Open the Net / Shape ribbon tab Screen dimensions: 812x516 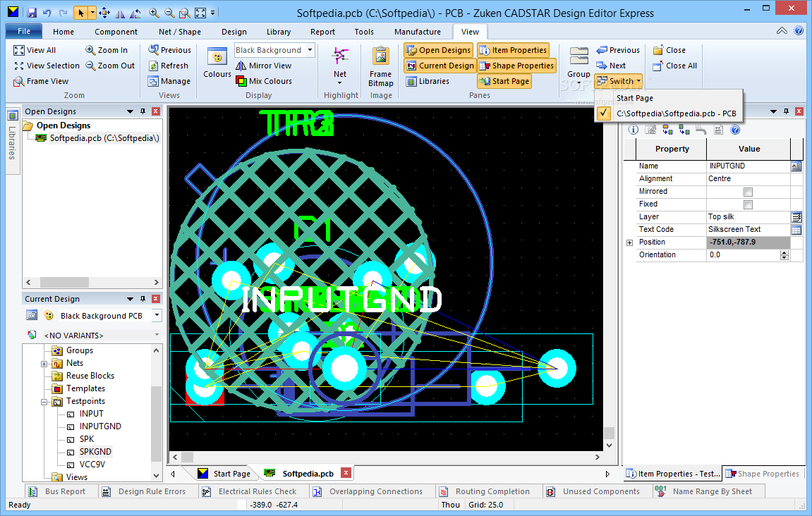[180, 32]
